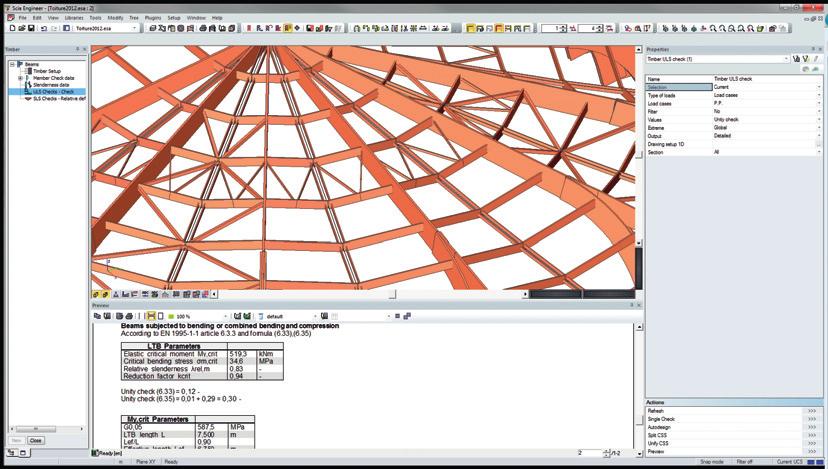Toggle the highlighted page-width icon in the Preview toolbar

pos(151,316)
